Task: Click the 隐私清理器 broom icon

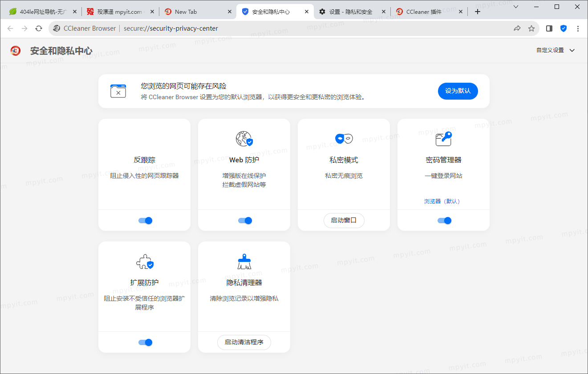Action: (x=244, y=261)
